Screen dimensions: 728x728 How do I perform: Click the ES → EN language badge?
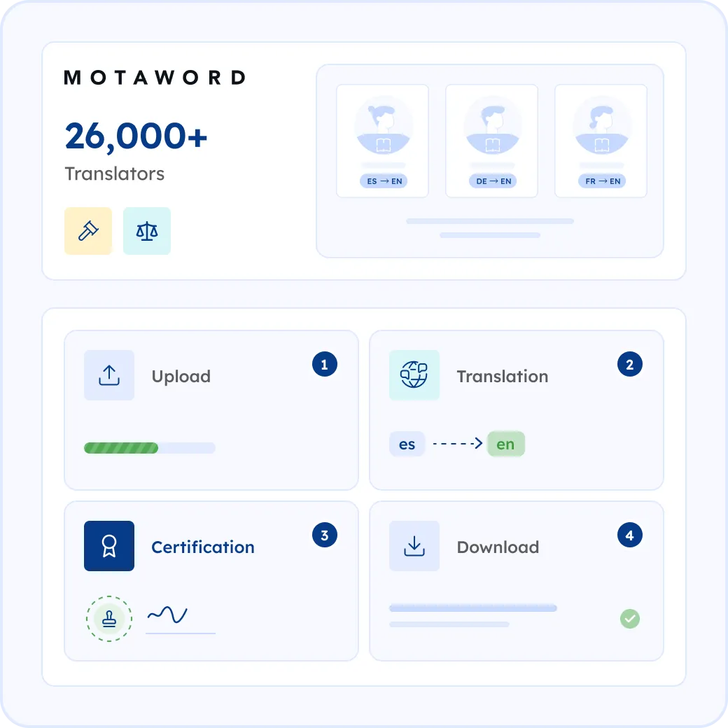click(384, 181)
